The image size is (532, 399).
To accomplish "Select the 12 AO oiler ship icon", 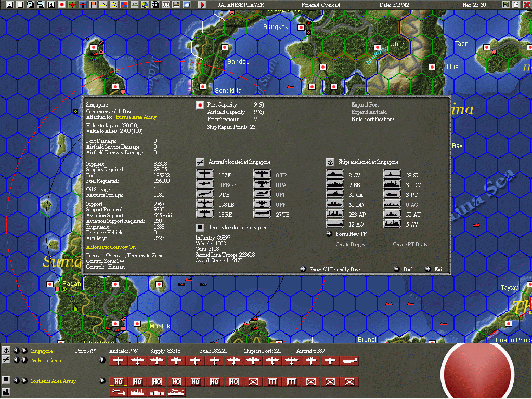I will coord(334,224).
